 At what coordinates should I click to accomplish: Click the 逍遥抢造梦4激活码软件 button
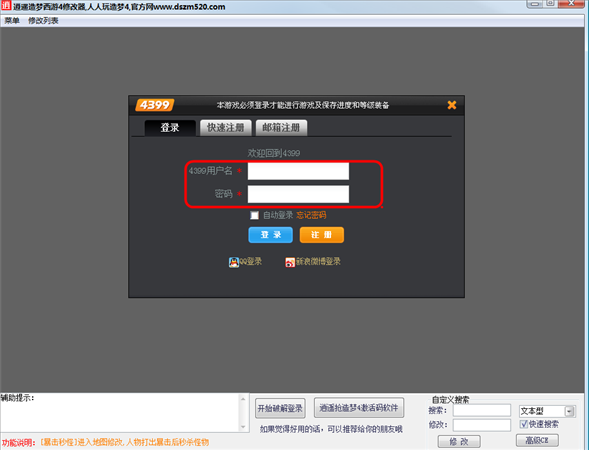(359, 408)
